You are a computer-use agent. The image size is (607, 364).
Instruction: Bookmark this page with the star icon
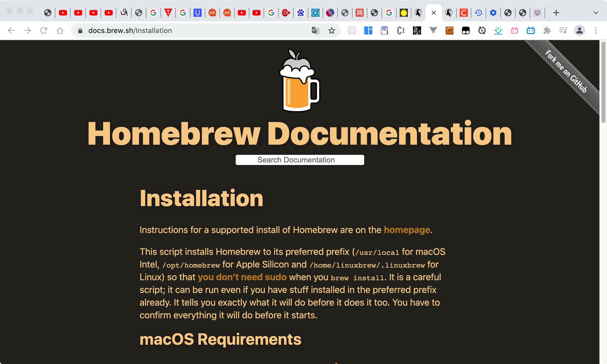click(x=331, y=31)
